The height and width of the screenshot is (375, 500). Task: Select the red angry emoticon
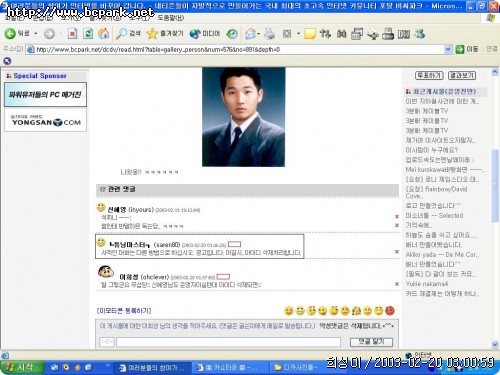390,311
